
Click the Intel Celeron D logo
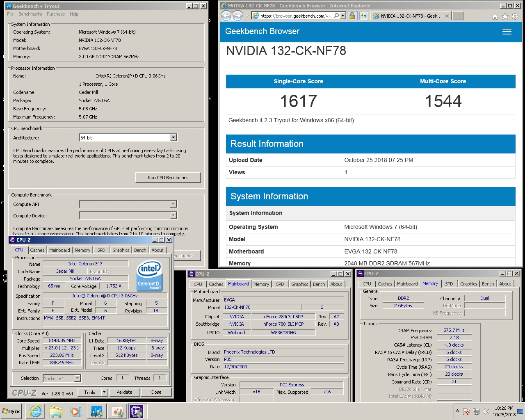pyautogui.click(x=149, y=276)
